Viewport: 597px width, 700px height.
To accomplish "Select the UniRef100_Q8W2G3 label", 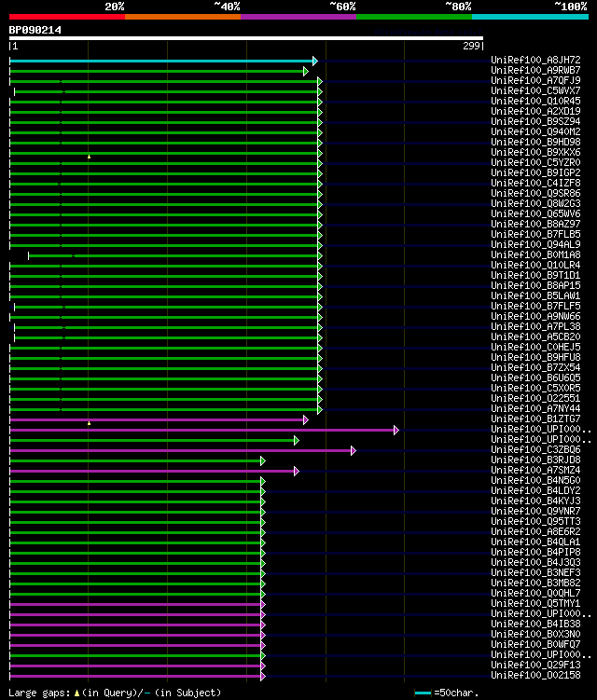I will click(x=535, y=203).
